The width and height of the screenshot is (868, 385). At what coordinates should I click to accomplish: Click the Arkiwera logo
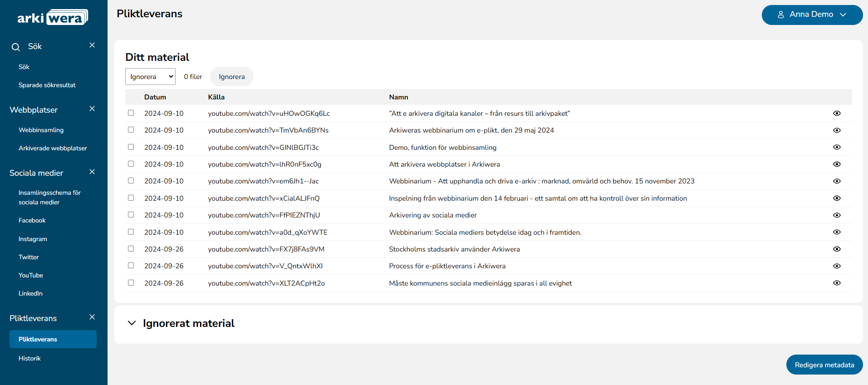click(53, 18)
